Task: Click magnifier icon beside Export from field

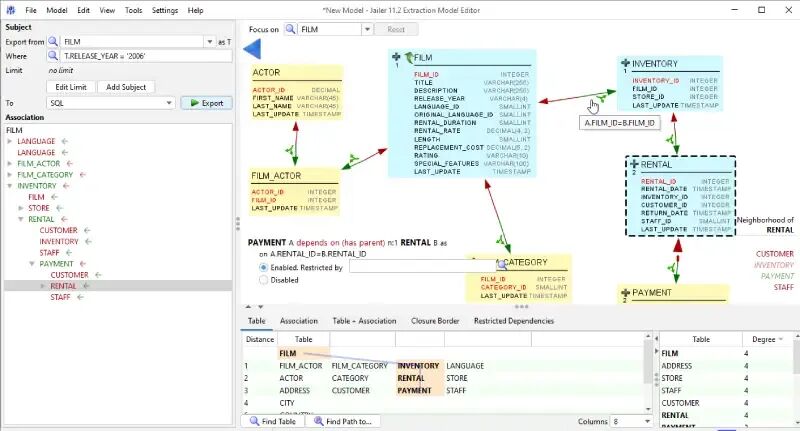Action: 53,41
